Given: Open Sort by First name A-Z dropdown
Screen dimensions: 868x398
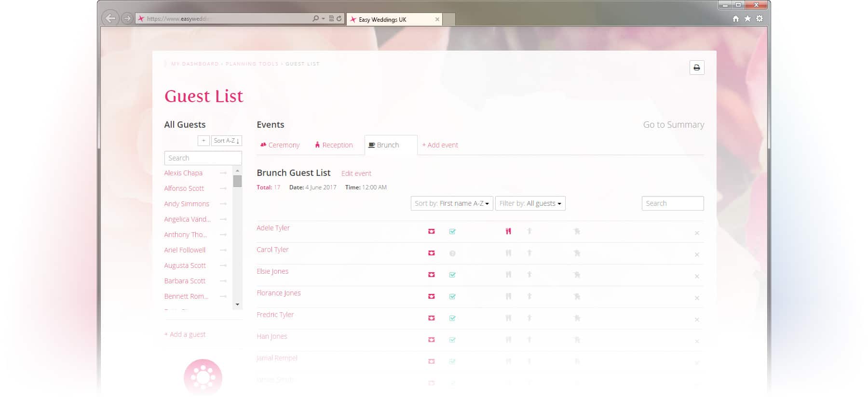Looking at the screenshot, I should (x=452, y=203).
